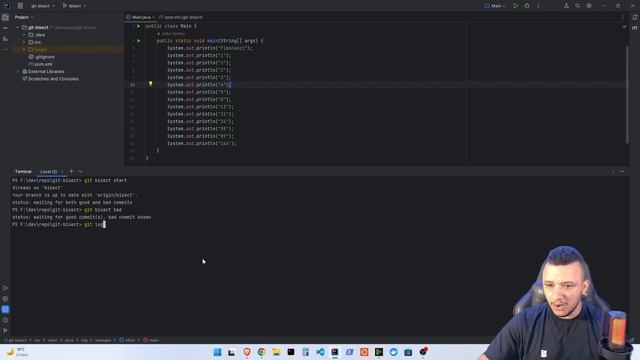Open the main menu hamburger icon
Viewport: 640px width, 360px height.
(x=20, y=6)
